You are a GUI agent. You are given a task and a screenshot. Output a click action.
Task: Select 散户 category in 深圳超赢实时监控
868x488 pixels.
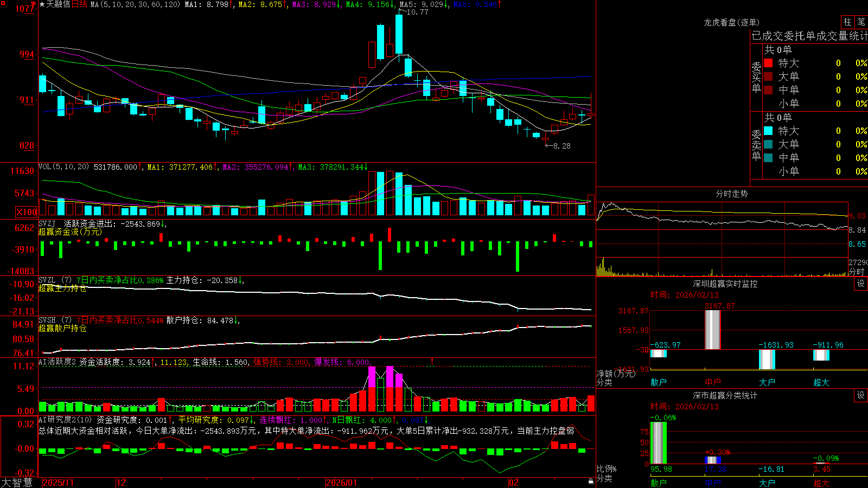tap(659, 382)
